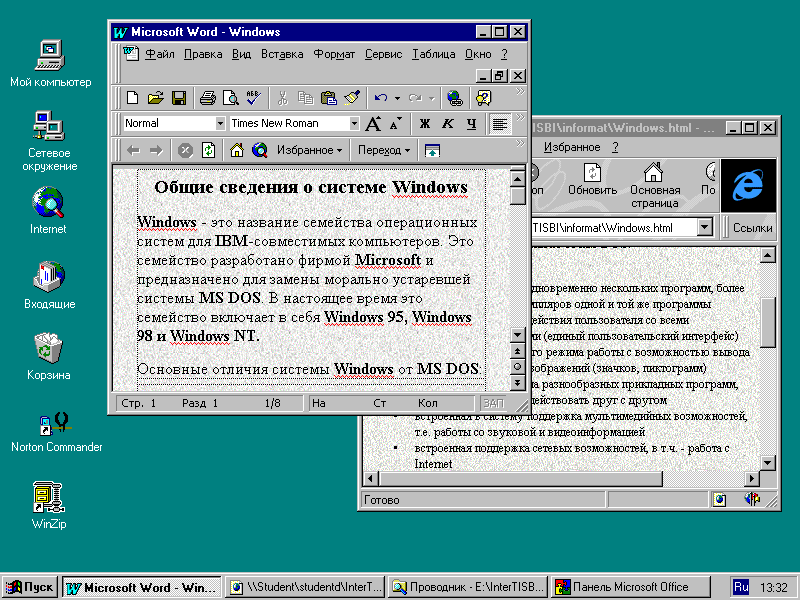Viewport: 800px width, 600px height.
Task: Open the Таблица menu
Action: point(433,54)
